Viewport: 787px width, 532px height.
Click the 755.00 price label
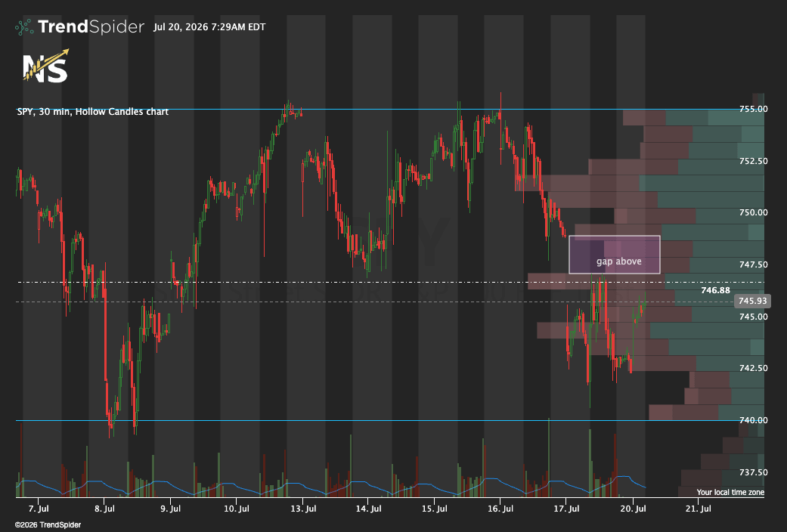(754, 109)
